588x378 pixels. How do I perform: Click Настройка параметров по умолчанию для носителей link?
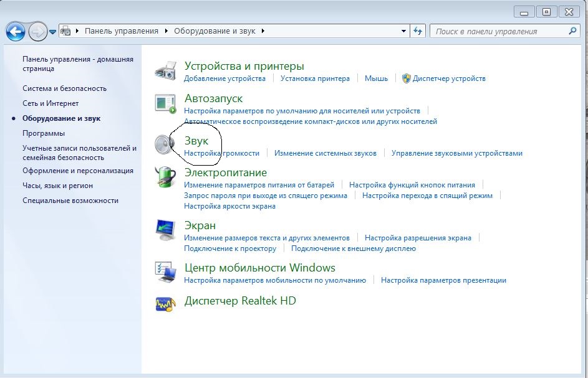pyautogui.click(x=302, y=111)
